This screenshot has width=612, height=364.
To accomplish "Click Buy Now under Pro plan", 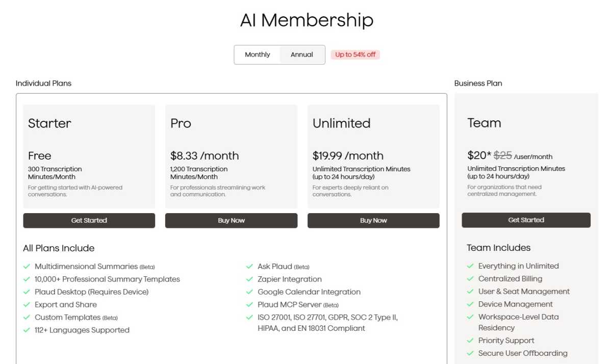I will click(231, 220).
